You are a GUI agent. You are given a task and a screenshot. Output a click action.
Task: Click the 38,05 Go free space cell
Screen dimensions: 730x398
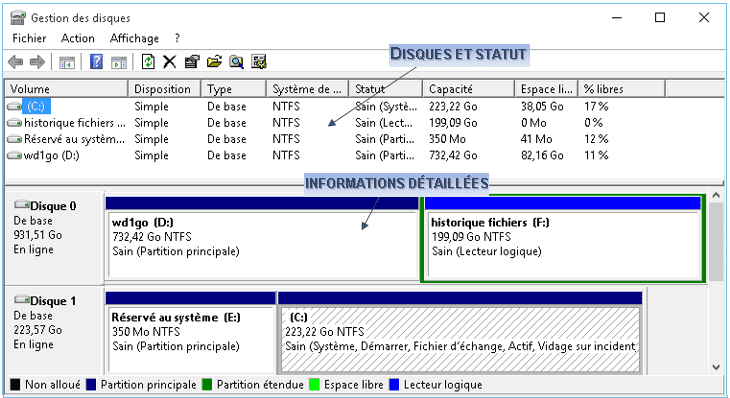tap(542, 107)
